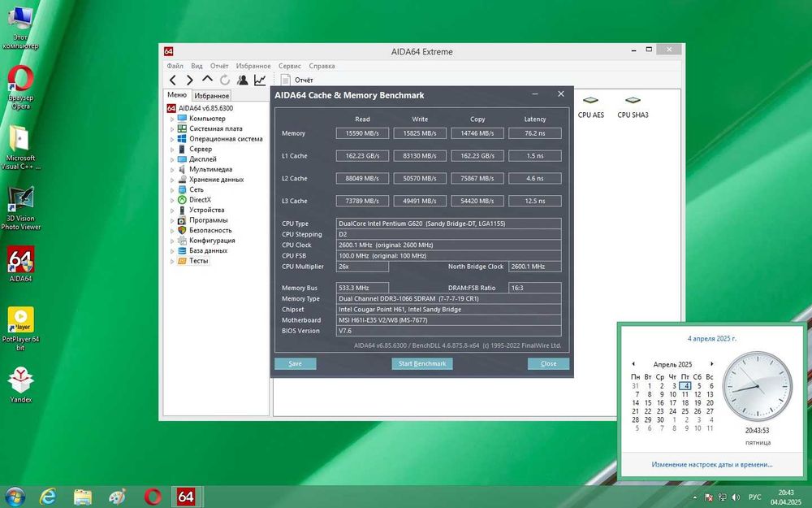Open Internet Explorer from the taskbar
Screen dimensions: 812x508
pos(48,497)
